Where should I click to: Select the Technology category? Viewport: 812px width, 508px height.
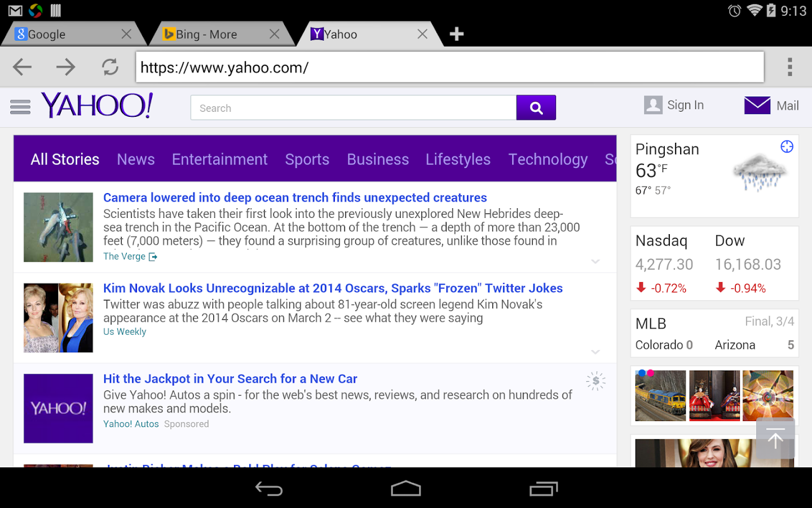[x=548, y=160]
